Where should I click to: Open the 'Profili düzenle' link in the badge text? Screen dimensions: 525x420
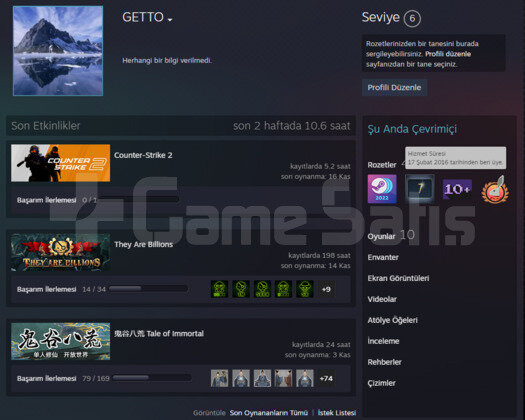[448, 54]
